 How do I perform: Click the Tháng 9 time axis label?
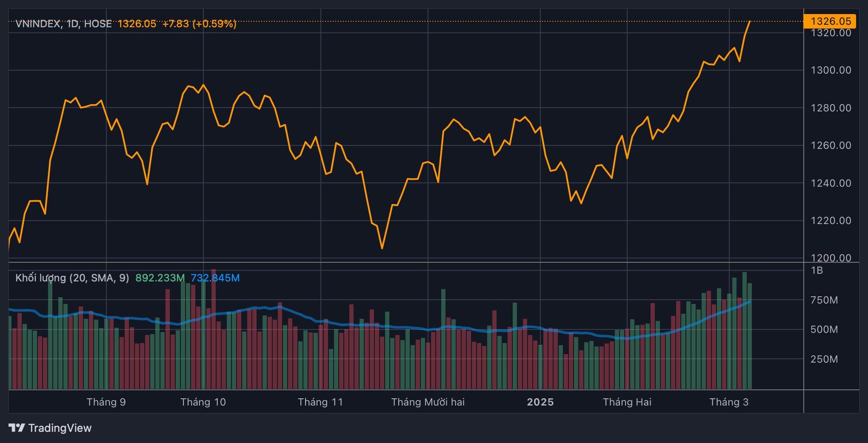[106, 402]
